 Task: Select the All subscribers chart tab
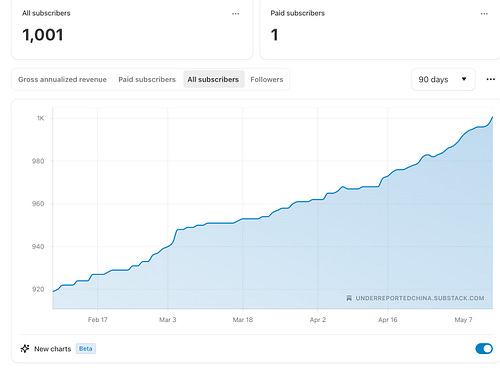[213, 79]
